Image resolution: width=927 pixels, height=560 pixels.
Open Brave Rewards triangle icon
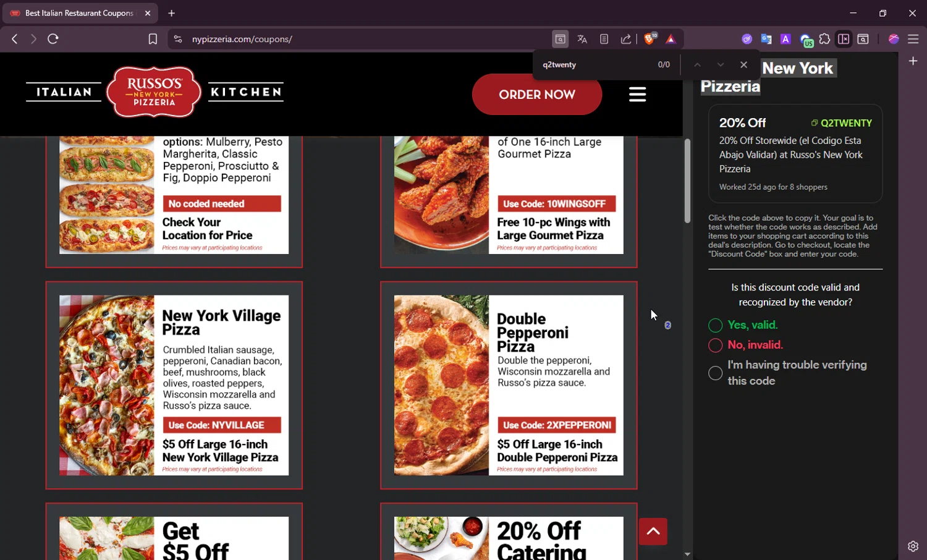671,39
